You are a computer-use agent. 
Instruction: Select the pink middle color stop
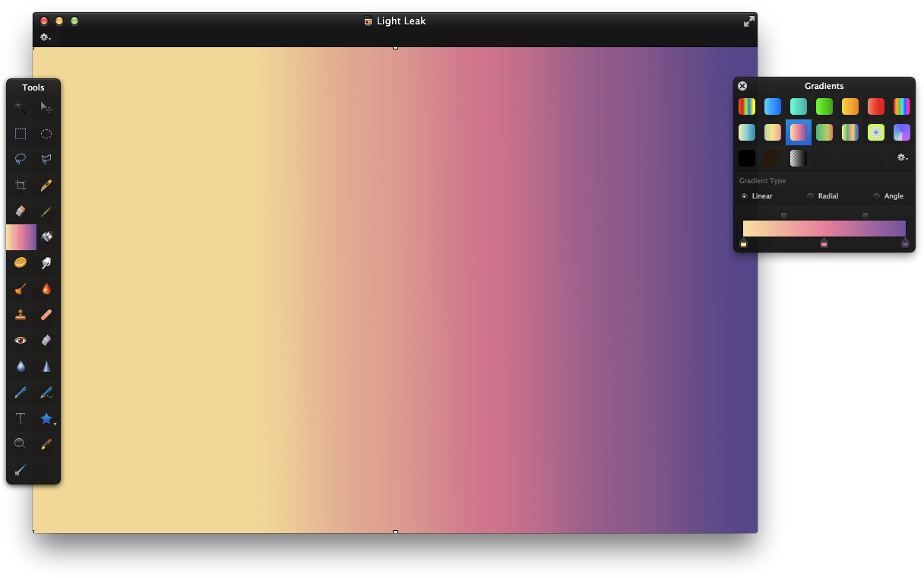tap(824, 243)
